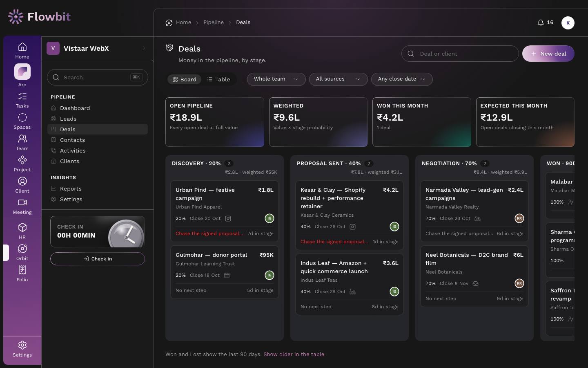Open Reports under Insights
This screenshot has width=588, height=368.
click(98, 188)
